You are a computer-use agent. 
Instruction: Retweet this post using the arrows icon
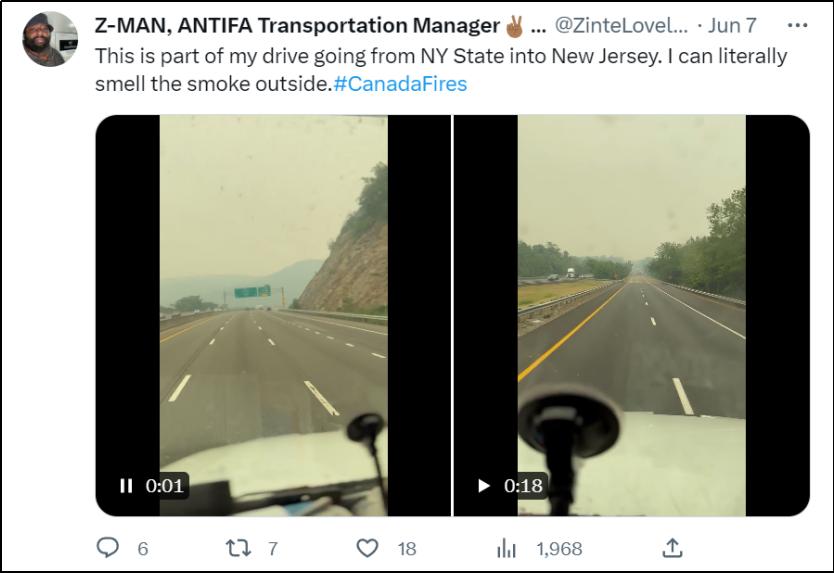[238, 547]
